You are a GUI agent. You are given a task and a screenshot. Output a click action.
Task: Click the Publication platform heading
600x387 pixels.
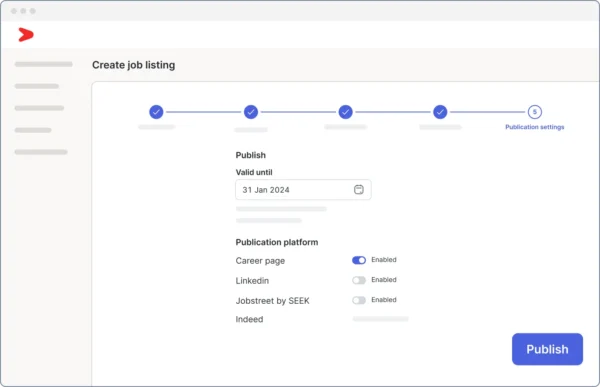[277, 242]
